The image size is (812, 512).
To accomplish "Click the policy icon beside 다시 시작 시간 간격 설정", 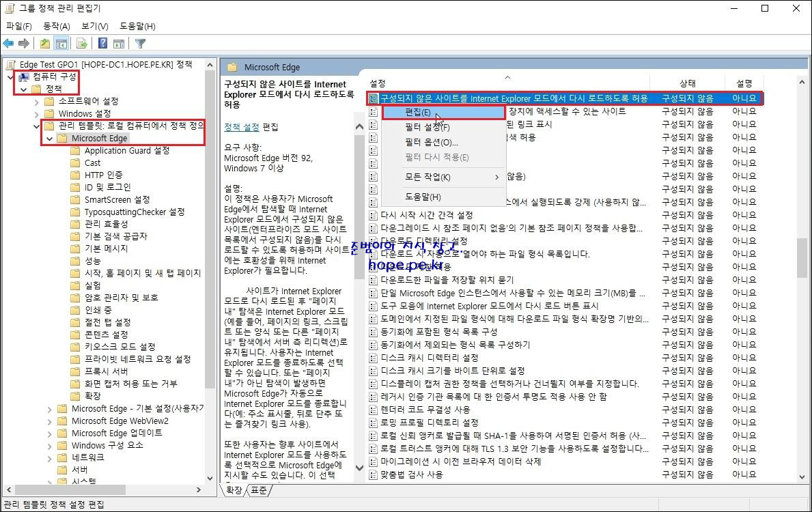I will pyautogui.click(x=373, y=215).
